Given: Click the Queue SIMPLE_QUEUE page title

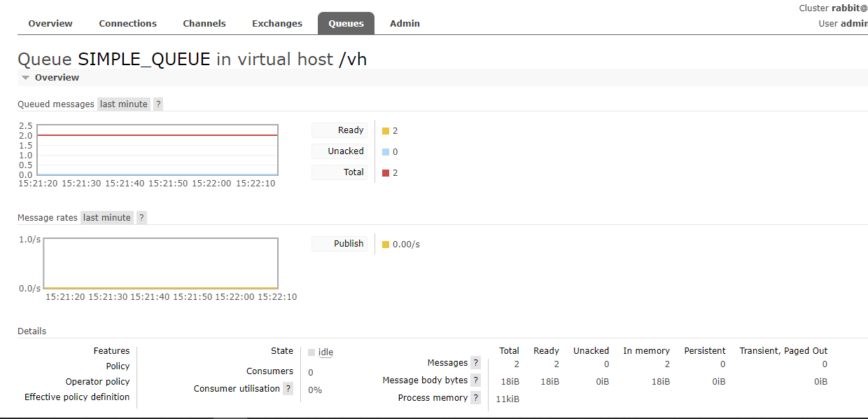Looking at the screenshot, I should [x=192, y=59].
